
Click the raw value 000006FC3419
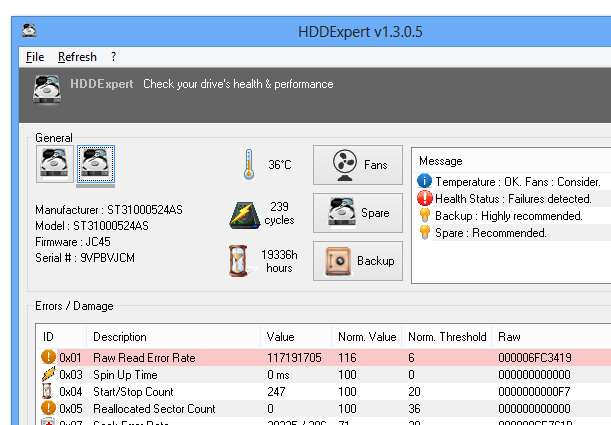tap(535, 358)
